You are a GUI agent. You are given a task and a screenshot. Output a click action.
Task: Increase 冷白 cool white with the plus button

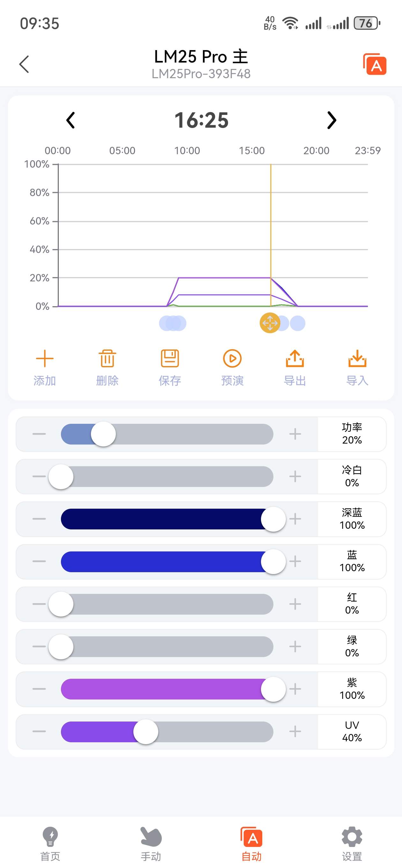(x=295, y=476)
